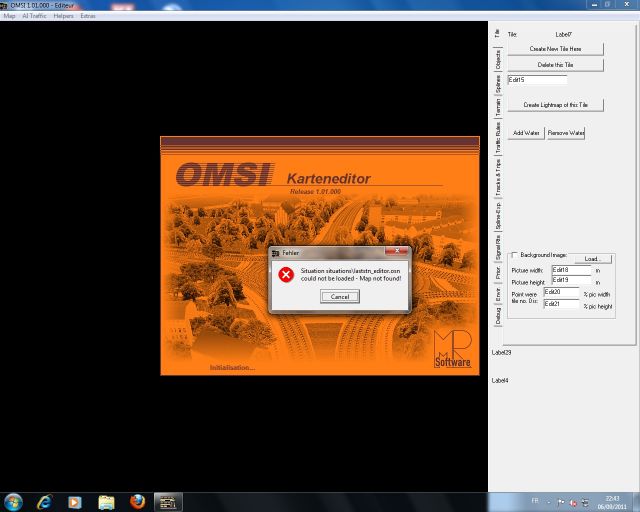The height and width of the screenshot is (512, 640).
Task: Click the Fehler dialog title icon
Action: 276,253
